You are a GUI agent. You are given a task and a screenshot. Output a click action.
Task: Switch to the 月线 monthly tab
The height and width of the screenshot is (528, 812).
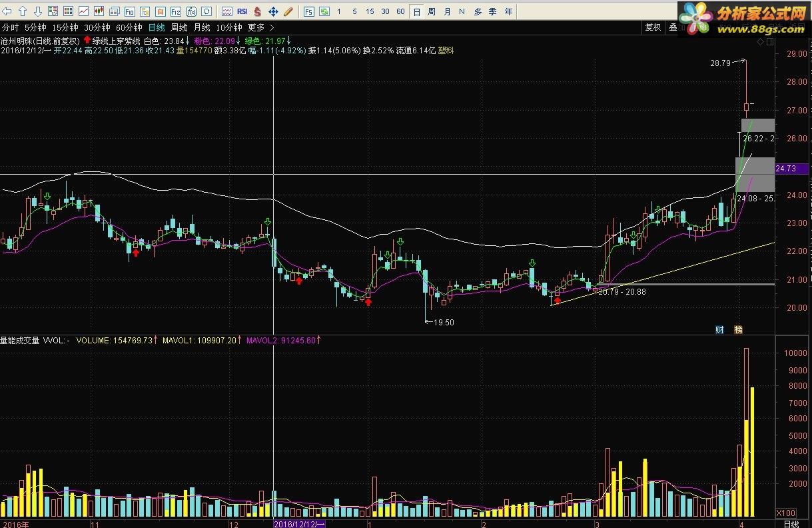tap(202, 27)
